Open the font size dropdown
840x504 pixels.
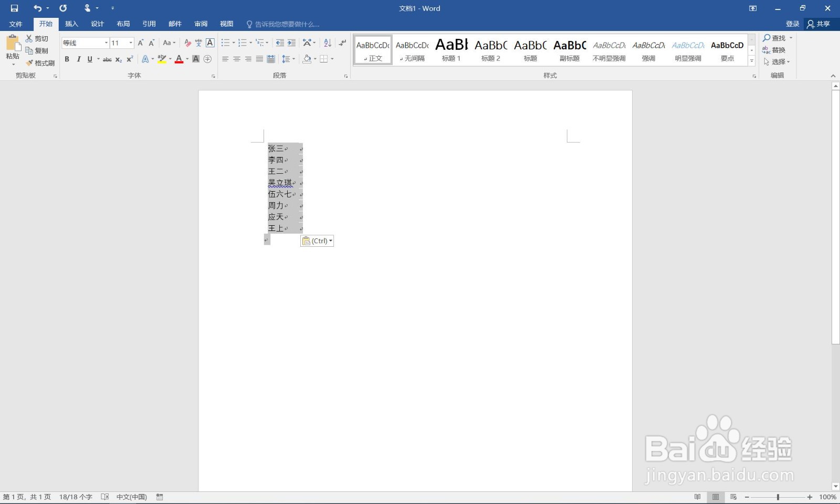coord(131,43)
